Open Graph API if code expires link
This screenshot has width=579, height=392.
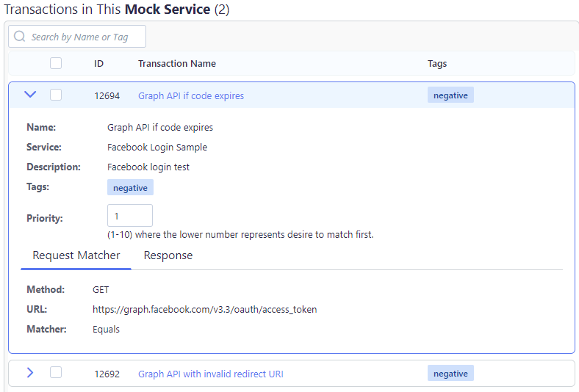pyautogui.click(x=191, y=95)
